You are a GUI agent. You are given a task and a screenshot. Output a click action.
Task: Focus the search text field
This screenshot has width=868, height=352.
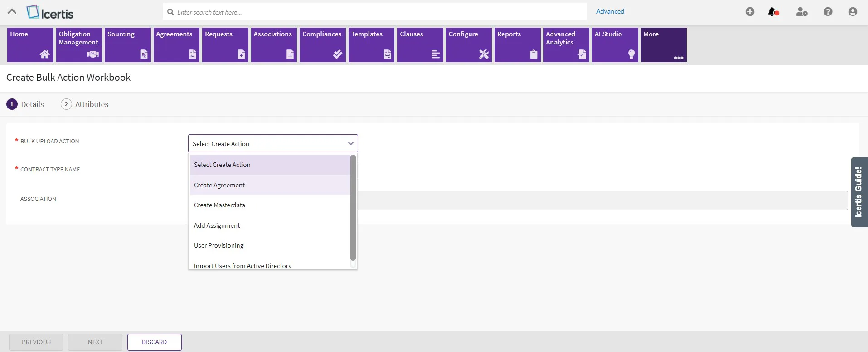[375, 12]
